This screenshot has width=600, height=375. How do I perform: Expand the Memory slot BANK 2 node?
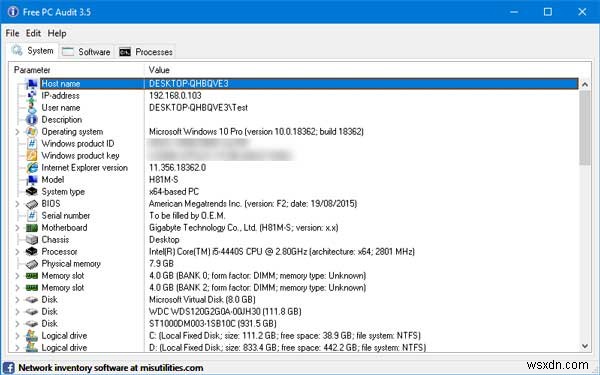pyautogui.click(x=17, y=287)
